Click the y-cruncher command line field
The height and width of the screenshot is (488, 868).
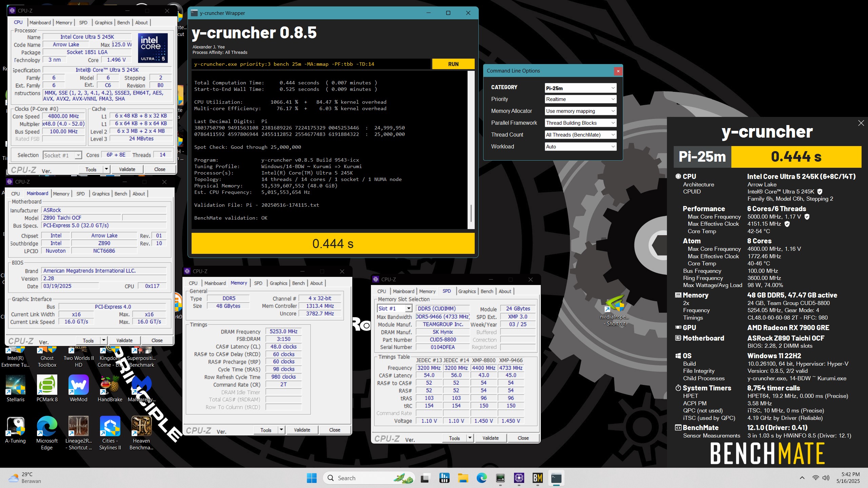pos(311,64)
